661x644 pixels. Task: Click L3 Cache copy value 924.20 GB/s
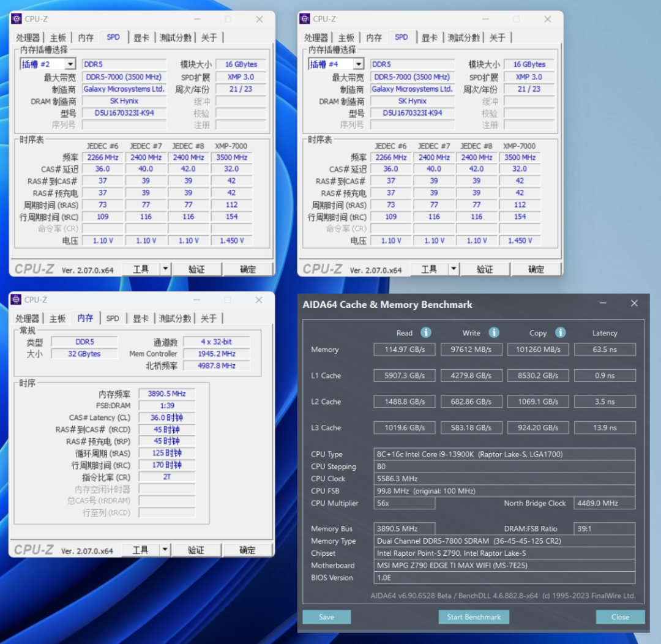pos(538,428)
